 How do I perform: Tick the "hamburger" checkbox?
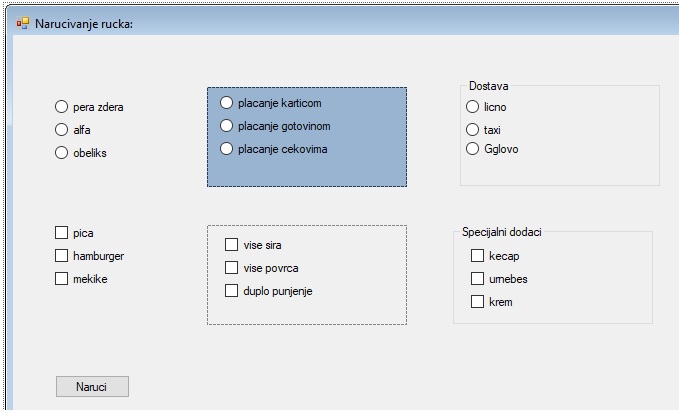click(62, 256)
